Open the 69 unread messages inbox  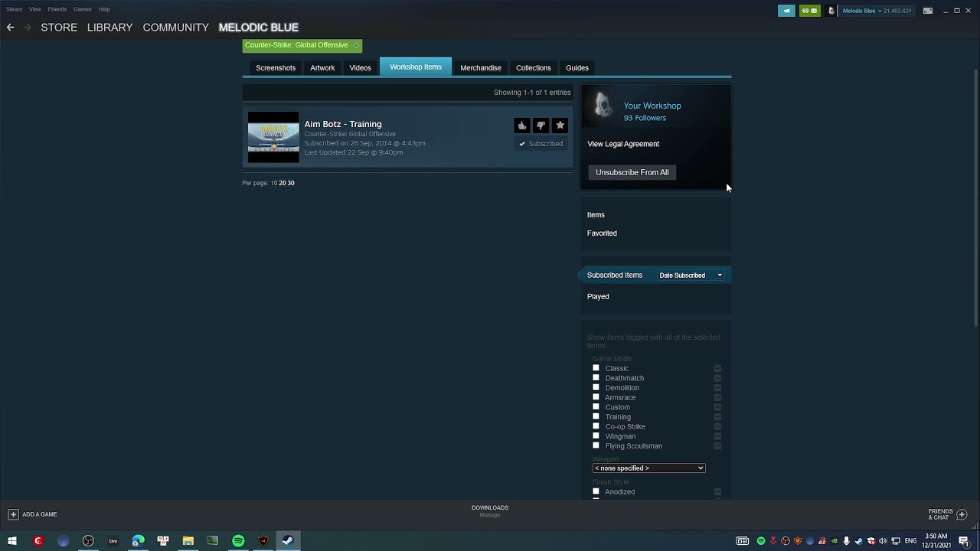pyautogui.click(x=809, y=11)
